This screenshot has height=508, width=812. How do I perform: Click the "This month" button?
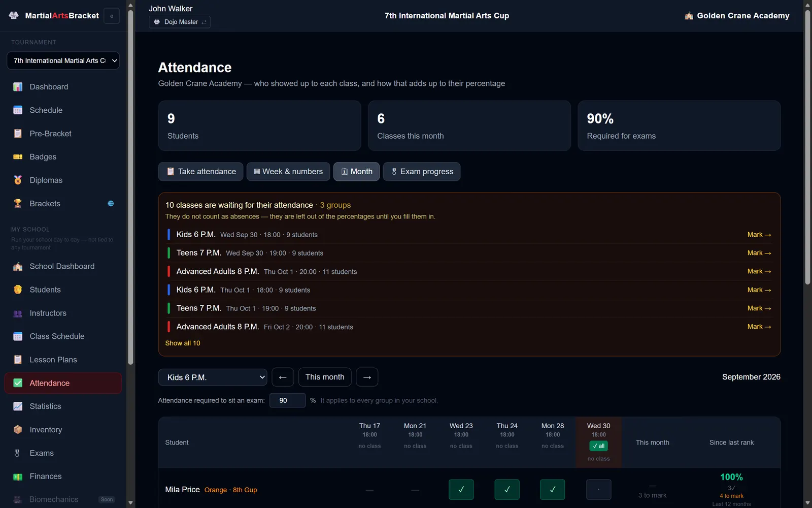(325, 377)
